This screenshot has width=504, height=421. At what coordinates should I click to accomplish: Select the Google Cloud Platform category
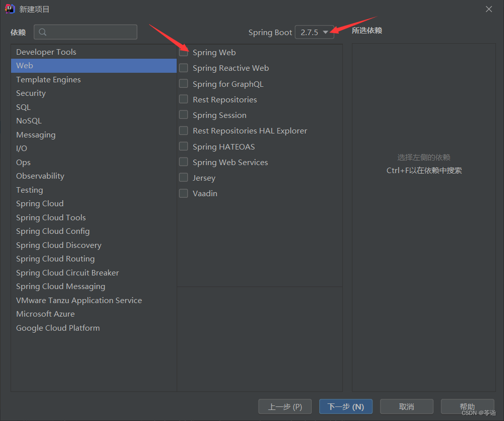point(94,328)
